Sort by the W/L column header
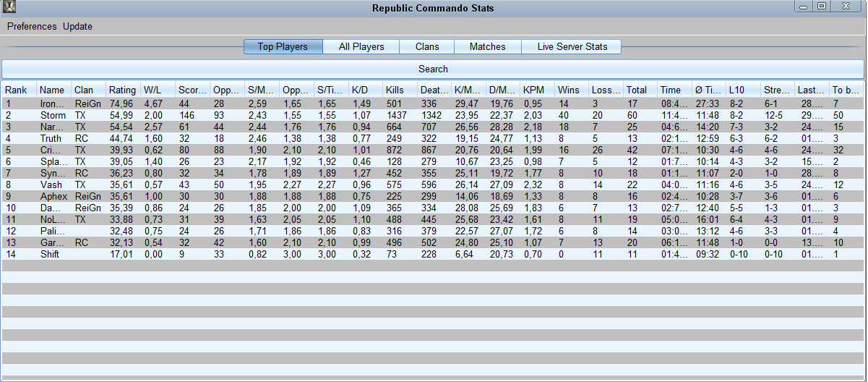The width and height of the screenshot is (868, 382). tap(158, 90)
